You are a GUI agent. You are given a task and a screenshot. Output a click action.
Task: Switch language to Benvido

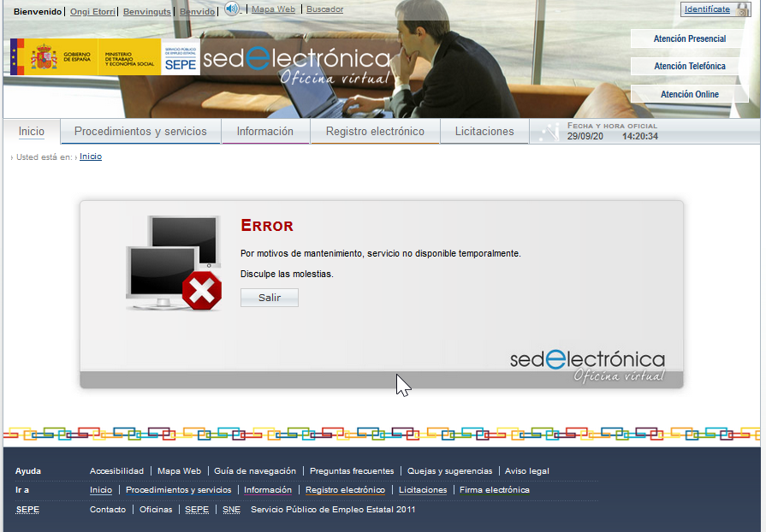pyautogui.click(x=198, y=11)
